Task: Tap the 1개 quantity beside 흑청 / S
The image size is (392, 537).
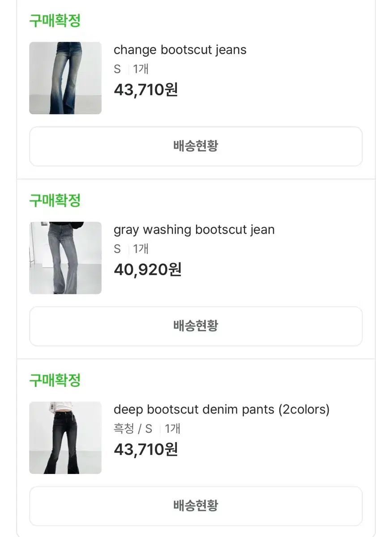Action: point(172,429)
